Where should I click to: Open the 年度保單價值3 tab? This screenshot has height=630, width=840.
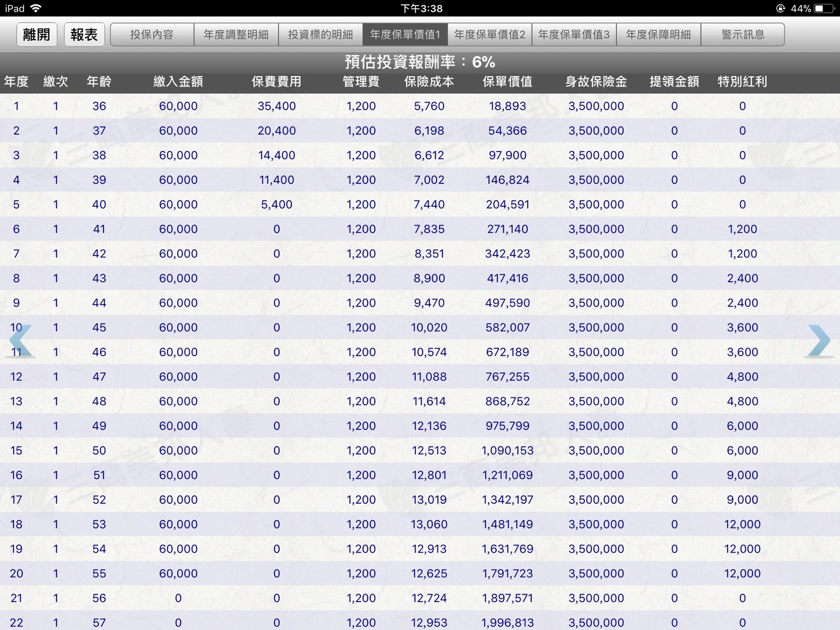click(574, 35)
